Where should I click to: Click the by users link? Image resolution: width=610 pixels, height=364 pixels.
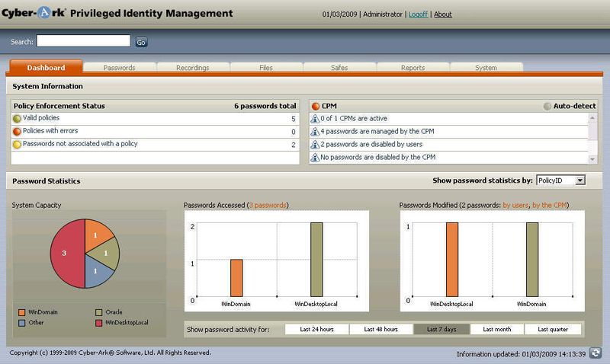pyautogui.click(x=515, y=205)
